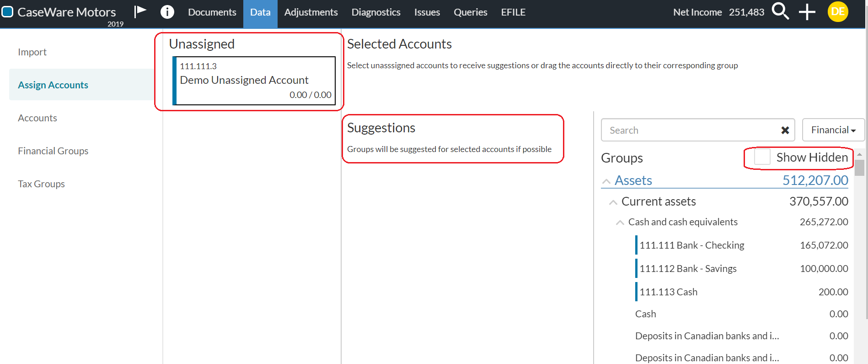Screen dimensions: 868x364
Task: Click the search magnifier icon
Action: (x=780, y=11)
